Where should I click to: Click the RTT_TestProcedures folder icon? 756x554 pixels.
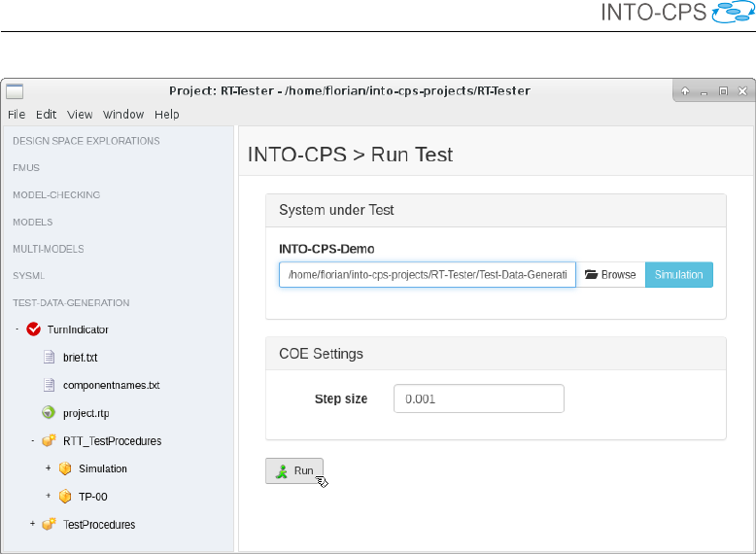(x=49, y=440)
